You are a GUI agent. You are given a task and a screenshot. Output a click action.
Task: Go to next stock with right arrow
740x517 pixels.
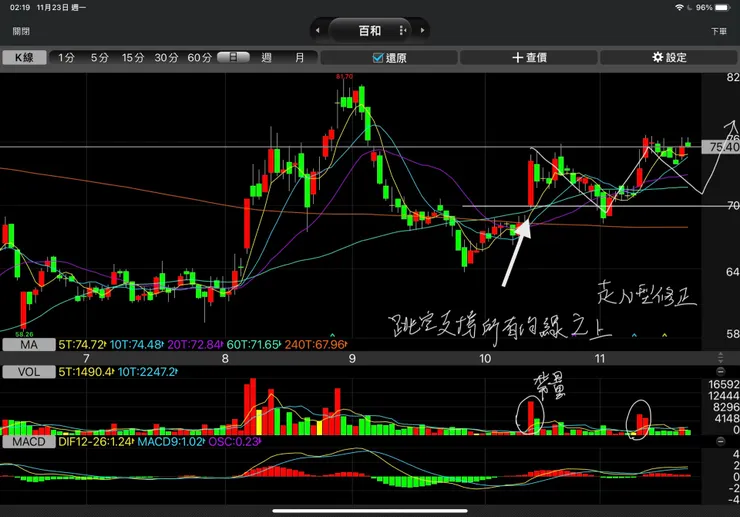[422, 31]
